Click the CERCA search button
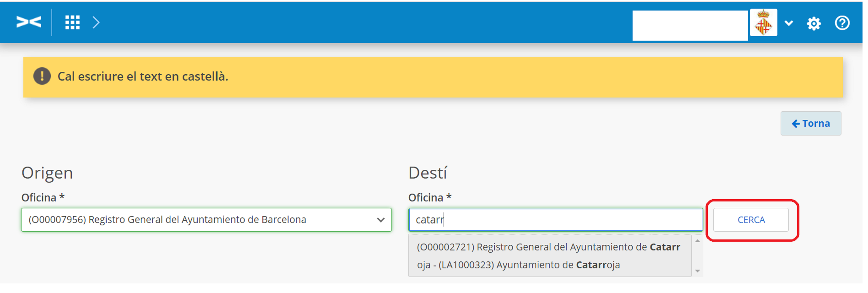868x293 pixels. click(751, 220)
